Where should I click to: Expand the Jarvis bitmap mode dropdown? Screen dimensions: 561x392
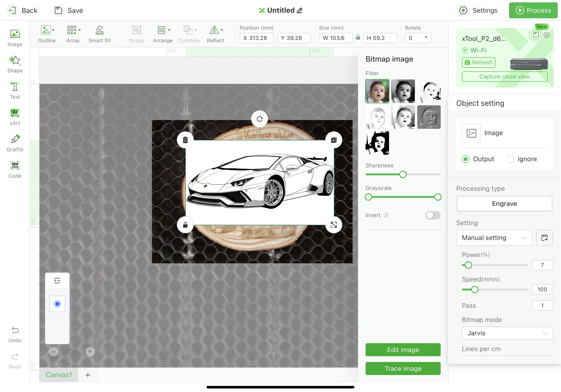click(x=507, y=333)
